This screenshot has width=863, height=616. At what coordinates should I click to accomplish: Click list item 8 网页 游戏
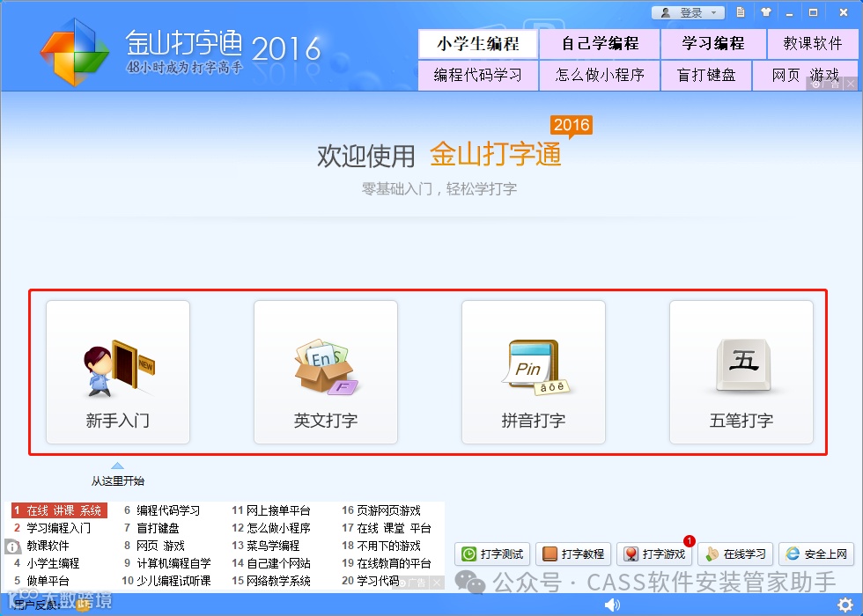pyautogui.click(x=154, y=546)
